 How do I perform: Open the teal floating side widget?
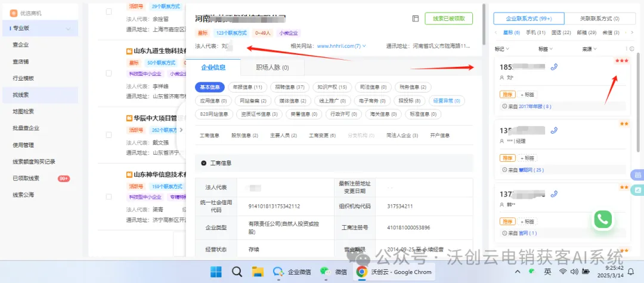(637, 190)
